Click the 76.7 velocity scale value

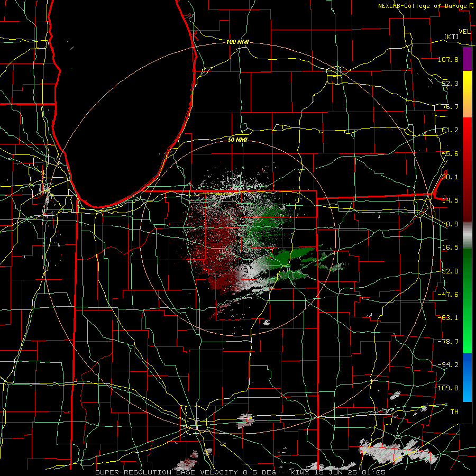pyautogui.click(x=450, y=106)
